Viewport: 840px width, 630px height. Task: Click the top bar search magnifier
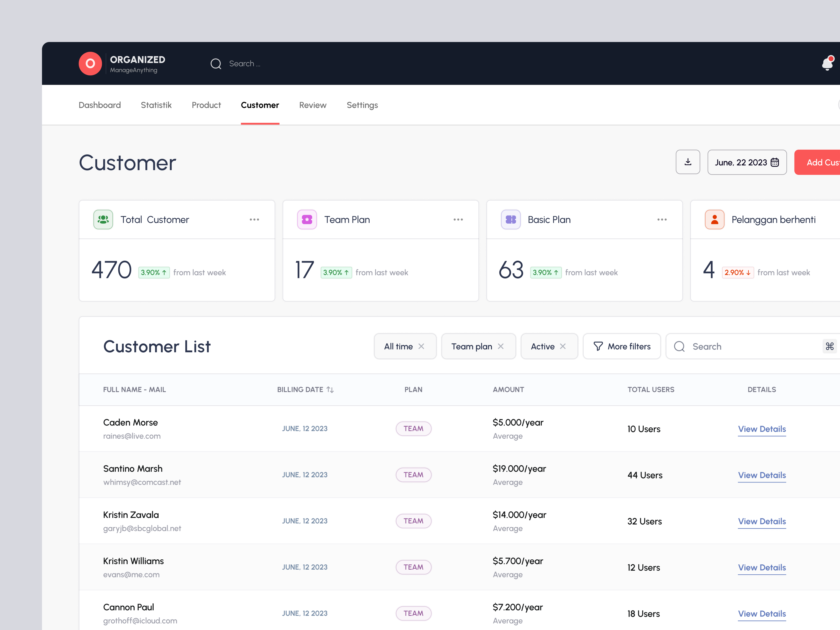[216, 64]
